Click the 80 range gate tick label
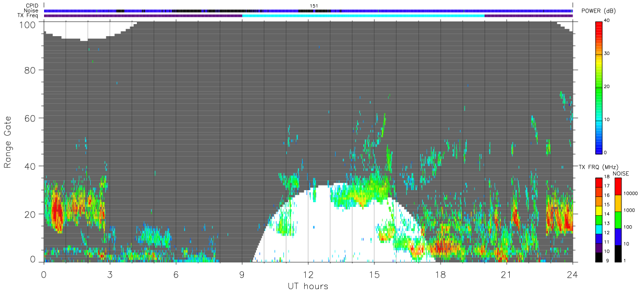644x297 pixels. (x=29, y=70)
